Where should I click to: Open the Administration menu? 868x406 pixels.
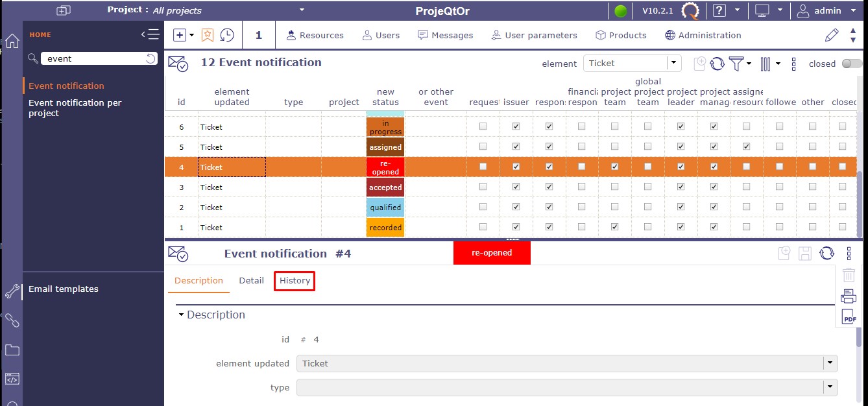pyautogui.click(x=703, y=35)
